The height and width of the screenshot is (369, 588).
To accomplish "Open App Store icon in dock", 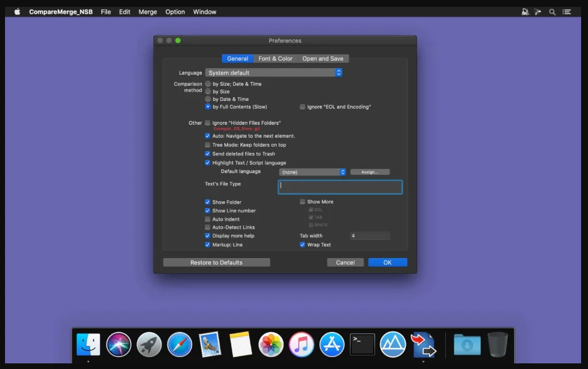I will tap(332, 344).
